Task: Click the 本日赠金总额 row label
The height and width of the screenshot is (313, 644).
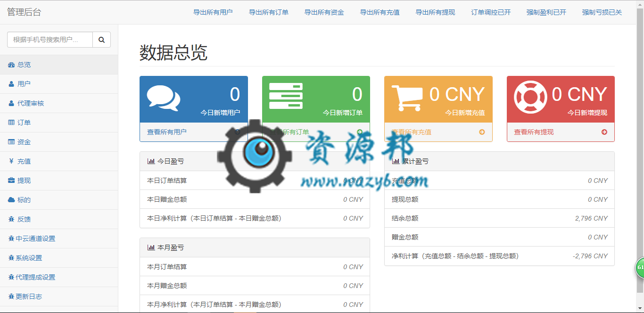Action: [167, 199]
